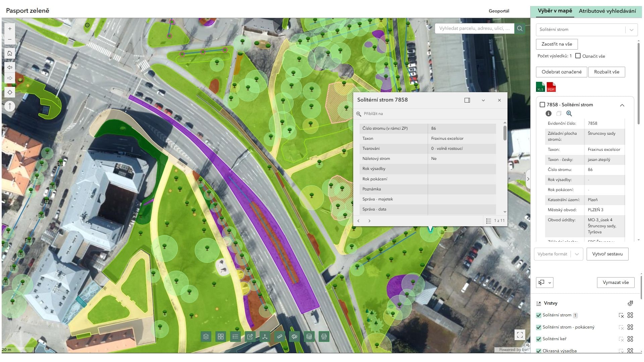Screen dimensions: 644x362
Task: Close the Solitérní strom 7858 popup
Action: click(x=499, y=100)
